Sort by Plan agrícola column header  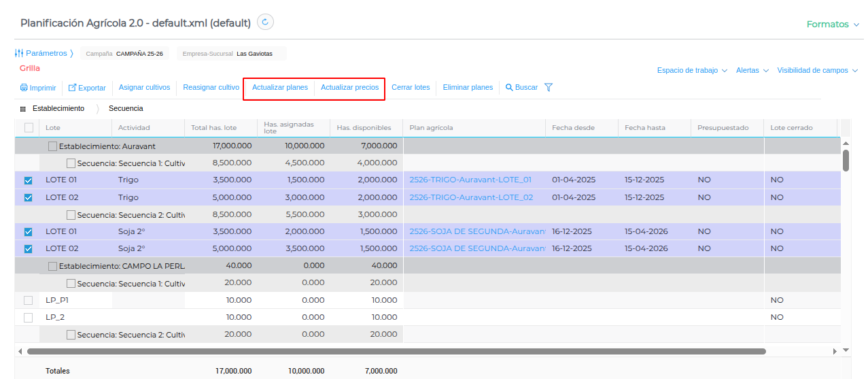point(431,128)
